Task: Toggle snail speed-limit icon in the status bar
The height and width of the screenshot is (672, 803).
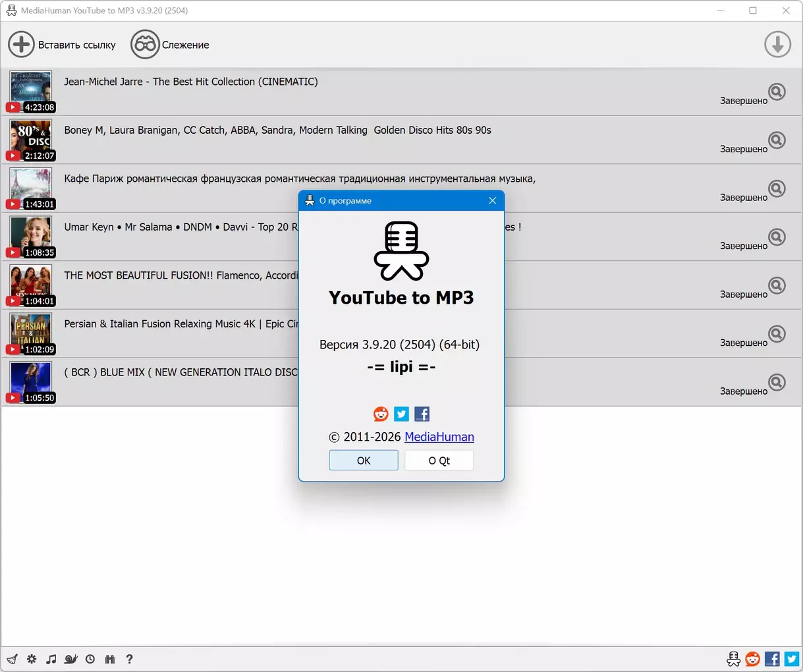Action: tap(70, 659)
